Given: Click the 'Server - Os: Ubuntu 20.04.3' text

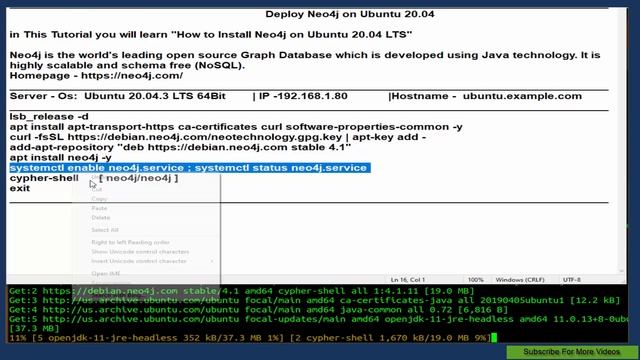Looking at the screenshot, I should [118, 96].
